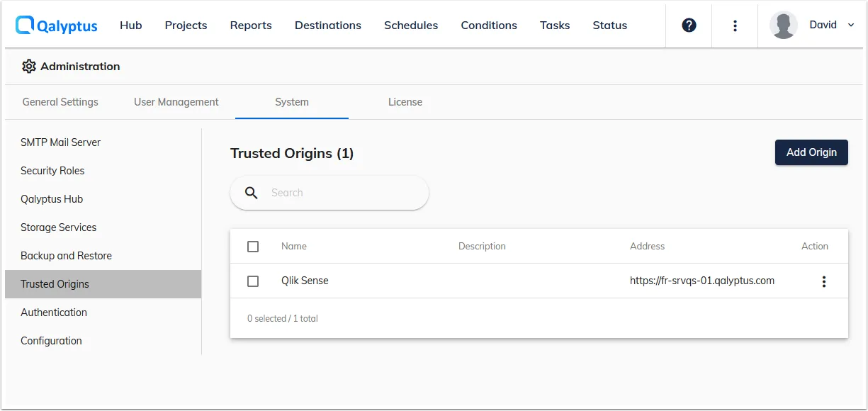The height and width of the screenshot is (411, 868).
Task: Select Authentication in the sidebar
Action: pyautogui.click(x=54, y=312)
